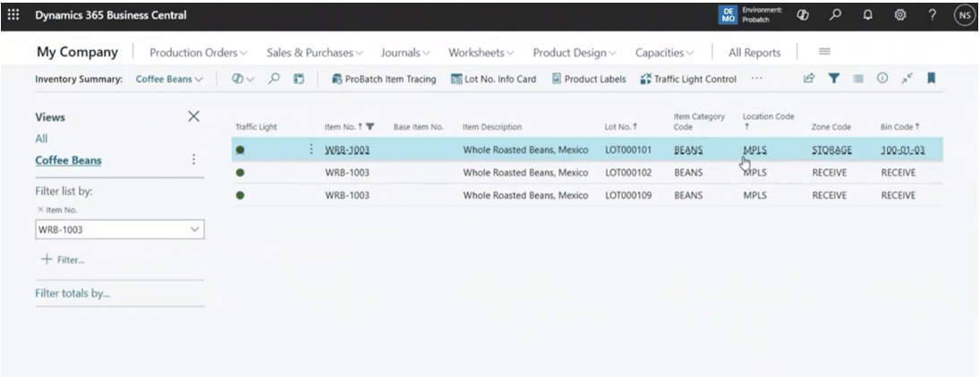
Task: Click BEANS category in LOT000109 row
Action: [688, 195]
